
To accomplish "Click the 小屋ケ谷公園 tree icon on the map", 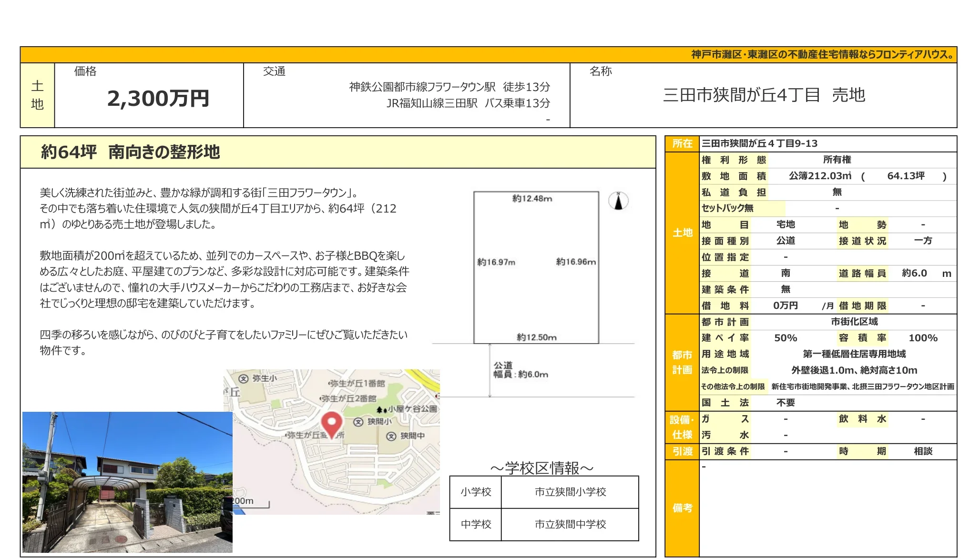I will pyautogui.click(x=382, y=409).
